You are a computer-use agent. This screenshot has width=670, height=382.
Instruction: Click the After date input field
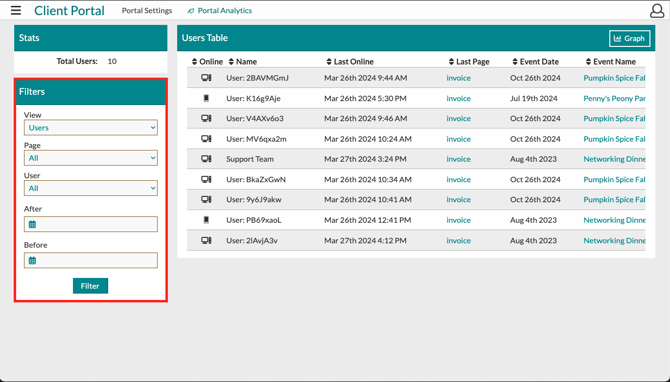click(91, 224)
